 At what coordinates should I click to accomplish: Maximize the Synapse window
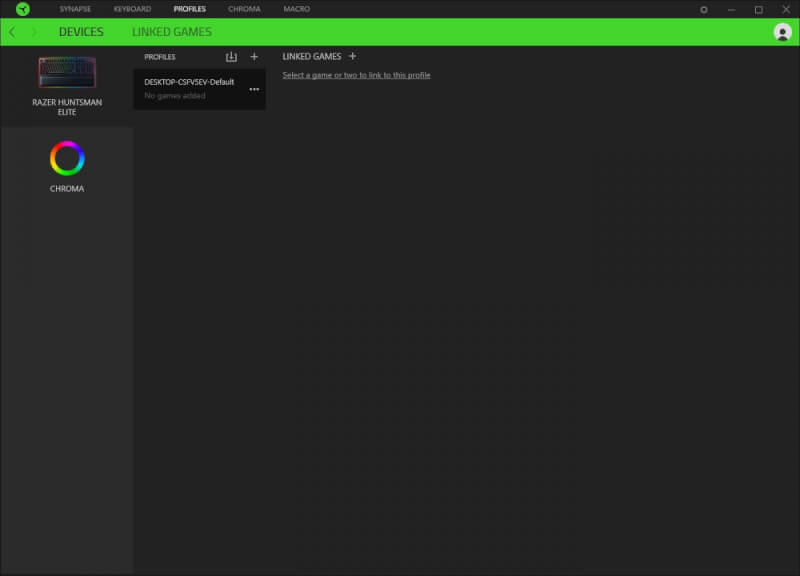[759, 9]
